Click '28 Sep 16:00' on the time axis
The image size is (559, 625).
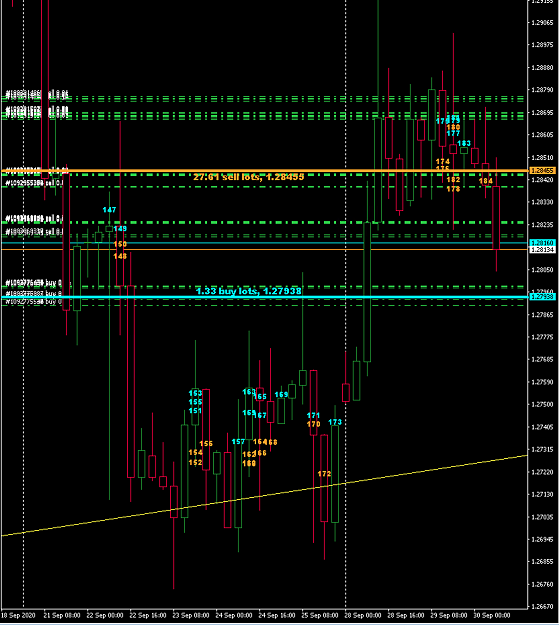pyautogui.click(x=405, y=615)
